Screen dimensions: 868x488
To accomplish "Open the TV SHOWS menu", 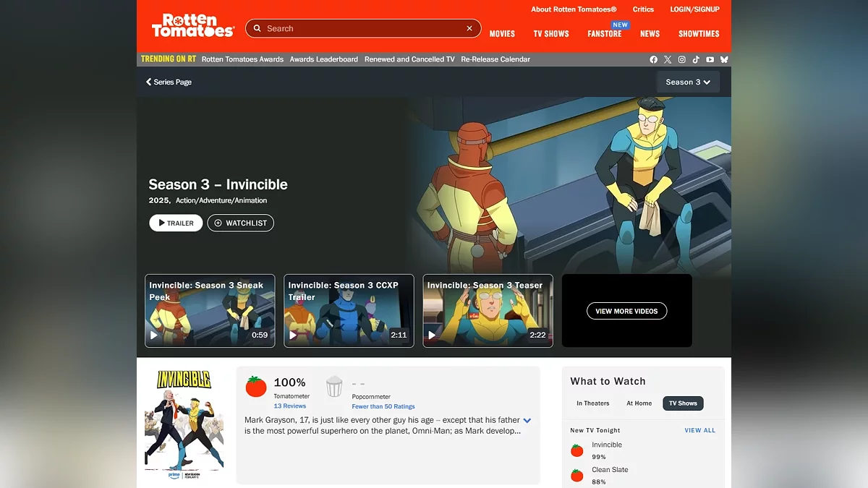I will click(x=551, y=34).
